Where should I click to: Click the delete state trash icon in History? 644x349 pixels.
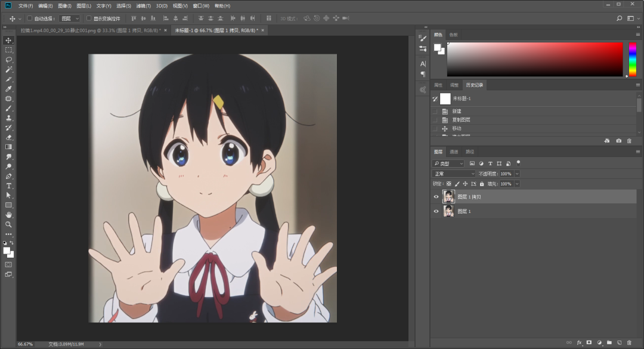coord(629,141)
